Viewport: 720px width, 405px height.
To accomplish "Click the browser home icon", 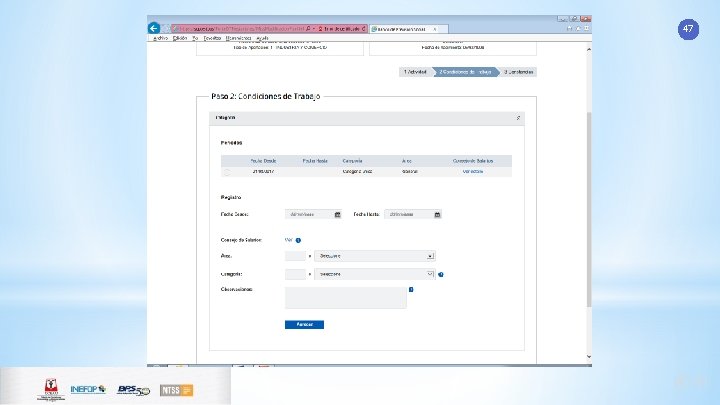I will [569, 28].
